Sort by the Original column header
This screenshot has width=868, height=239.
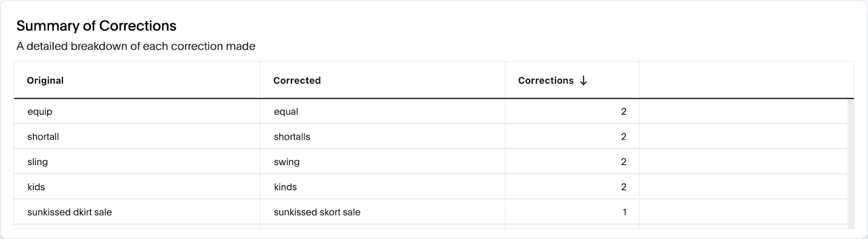click(x=45, y=80)
